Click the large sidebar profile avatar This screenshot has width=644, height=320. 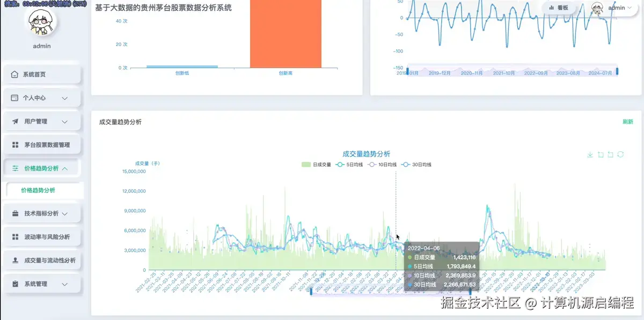41,23
